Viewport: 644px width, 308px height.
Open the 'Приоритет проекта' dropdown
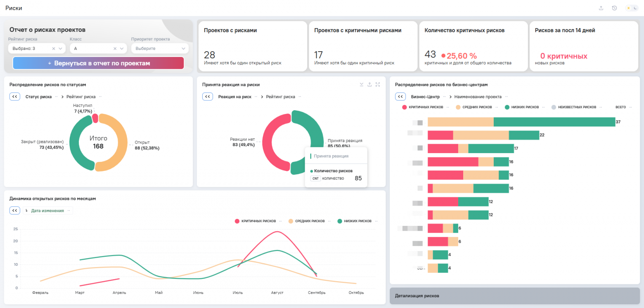tap(160, 48)
